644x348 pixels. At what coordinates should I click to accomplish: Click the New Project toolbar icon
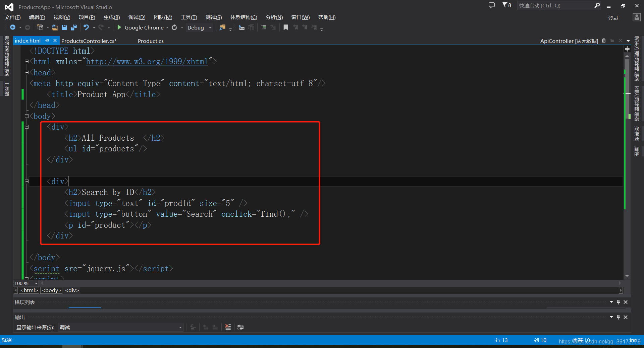coord(40,27)
